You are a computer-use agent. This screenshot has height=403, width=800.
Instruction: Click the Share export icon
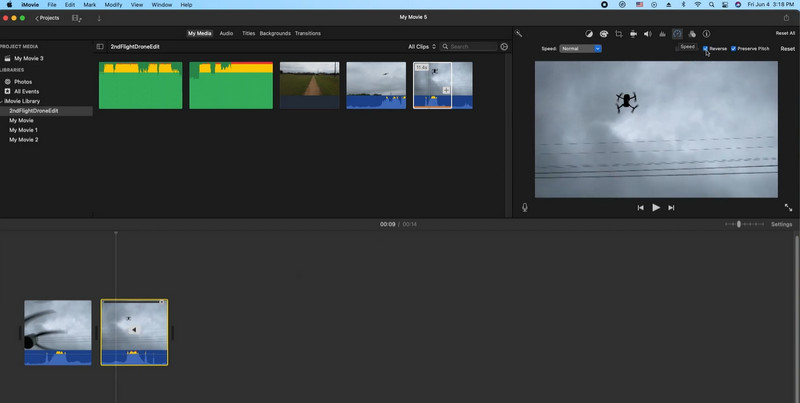coord(786,18)
